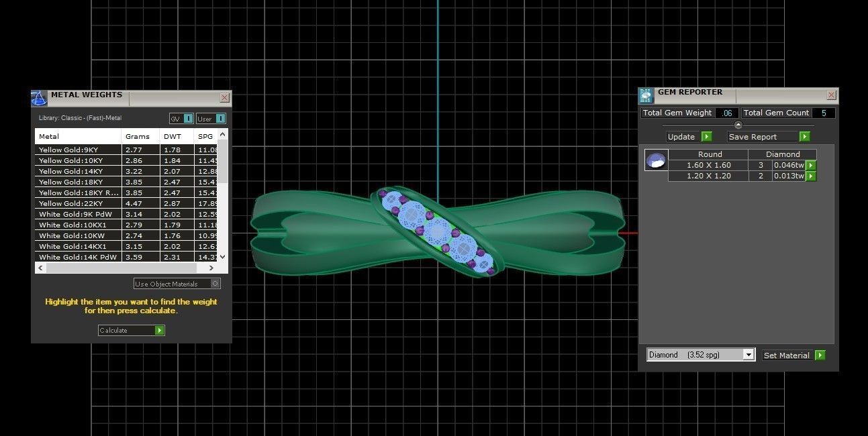
Task: Select White Gold:10KX1 row
Action: [x=127, y=225]
